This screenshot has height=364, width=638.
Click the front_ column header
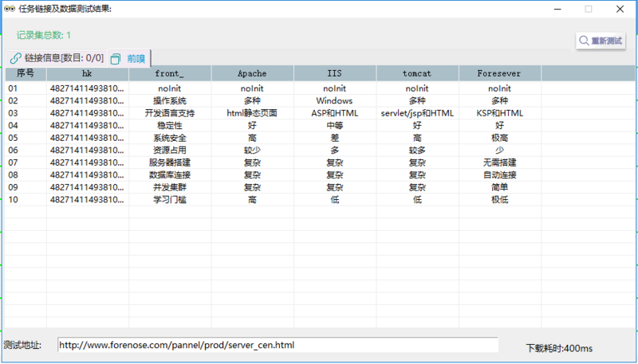point(170,73)
